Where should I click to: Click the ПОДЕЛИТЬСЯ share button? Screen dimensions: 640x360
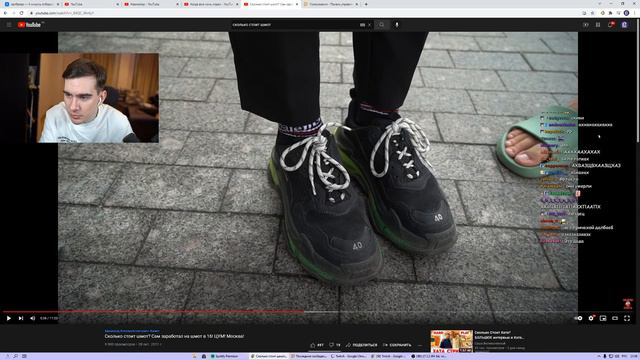362,345
